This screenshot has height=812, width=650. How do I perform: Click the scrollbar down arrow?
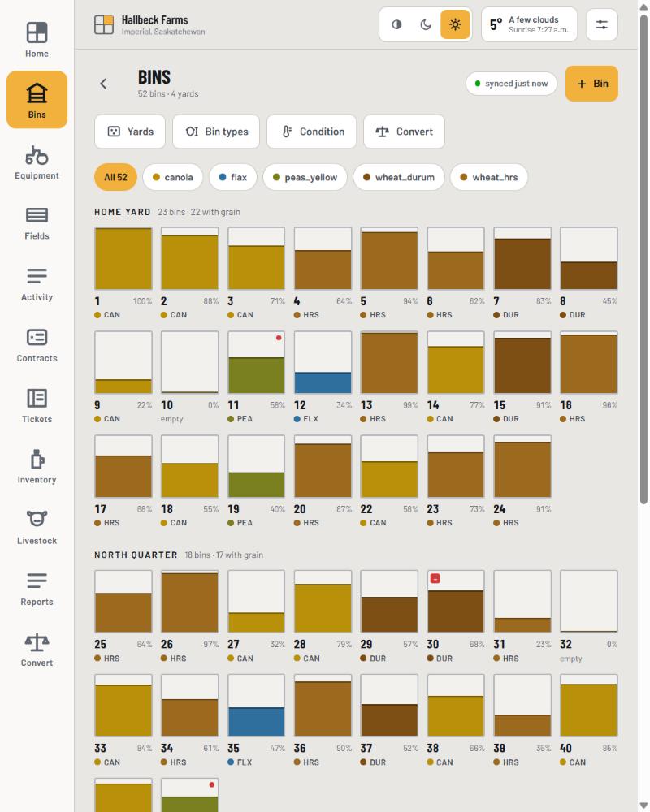point(643,806)
